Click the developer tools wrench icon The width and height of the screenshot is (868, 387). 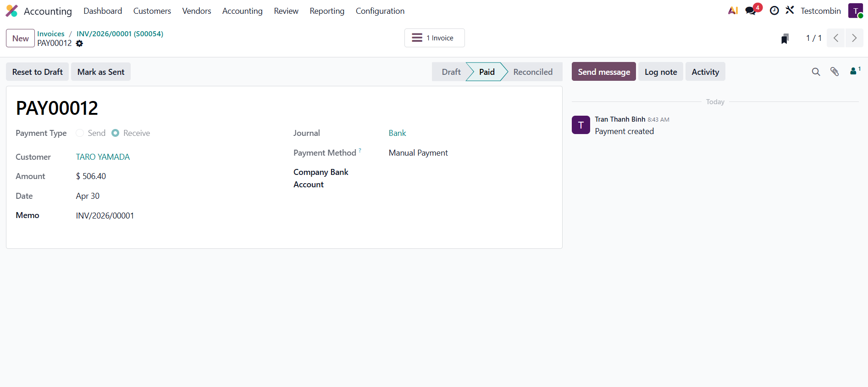pos(790,10)
